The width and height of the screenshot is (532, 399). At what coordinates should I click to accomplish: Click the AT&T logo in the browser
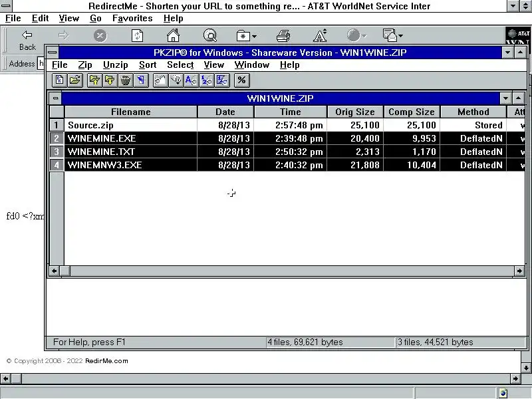[x=518, y=36]
